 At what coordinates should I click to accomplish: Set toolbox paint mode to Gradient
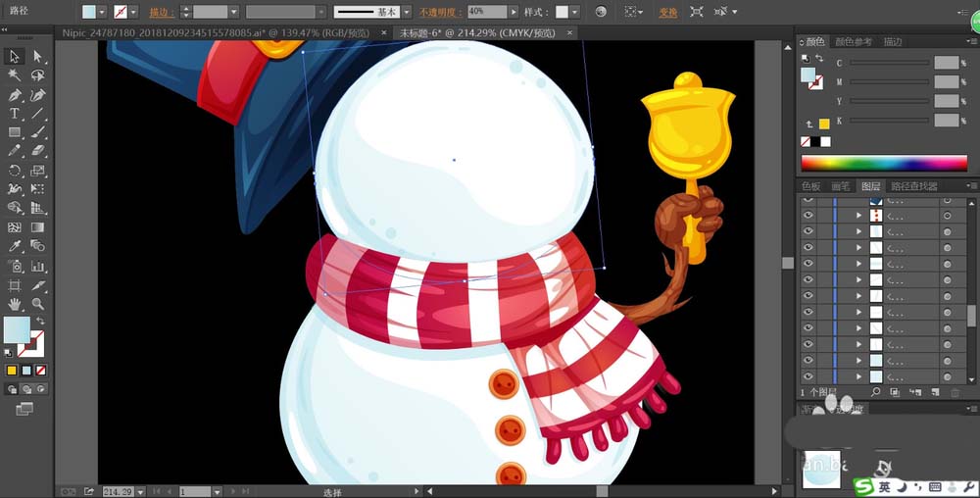pos(26,371)
